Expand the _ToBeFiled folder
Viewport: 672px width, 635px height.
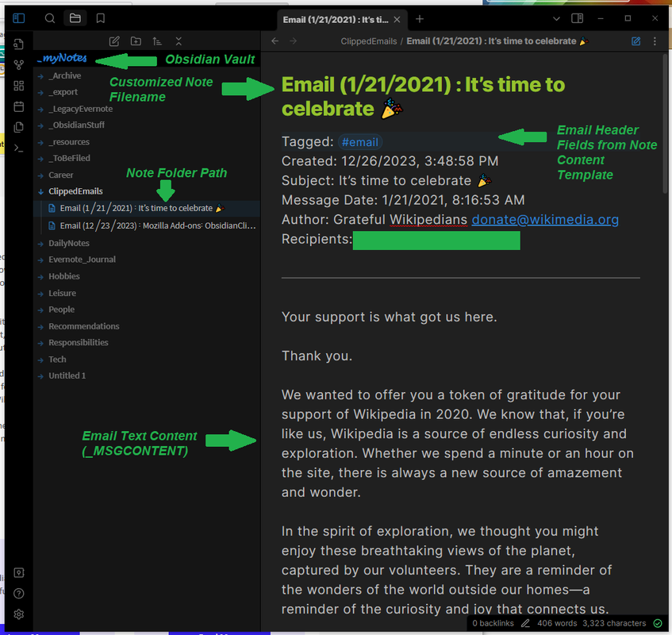(x=70, y=158)
